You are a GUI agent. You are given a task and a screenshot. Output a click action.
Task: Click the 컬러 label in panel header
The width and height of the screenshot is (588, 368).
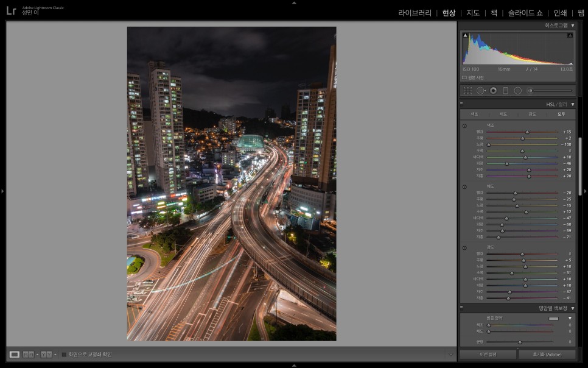[562, 104]
